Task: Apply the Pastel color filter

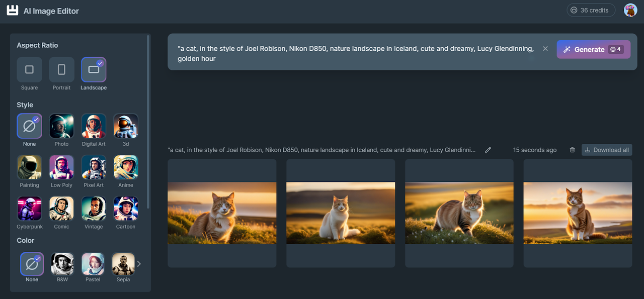Action: point(93,264)
